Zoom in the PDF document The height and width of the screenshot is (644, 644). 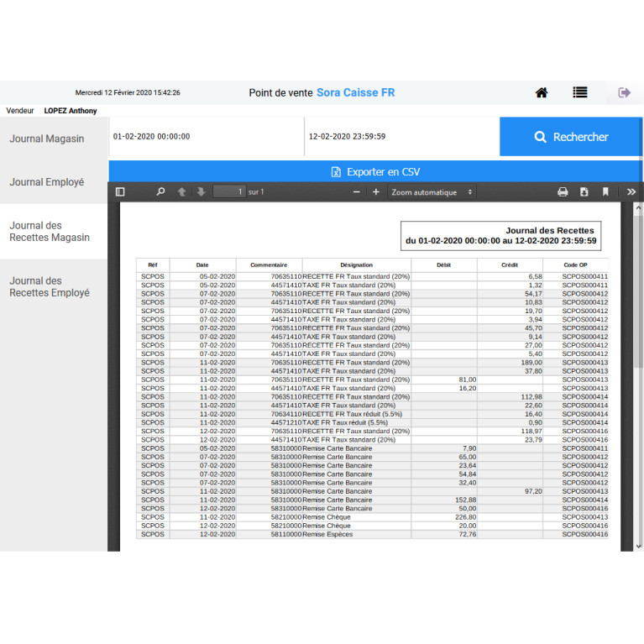(x=375, y=192)
